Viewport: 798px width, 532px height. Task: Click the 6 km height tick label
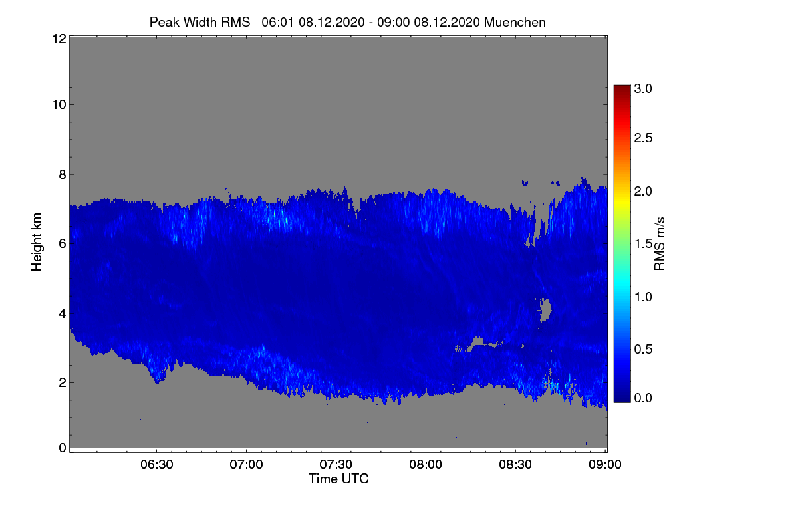click(62, 243)
